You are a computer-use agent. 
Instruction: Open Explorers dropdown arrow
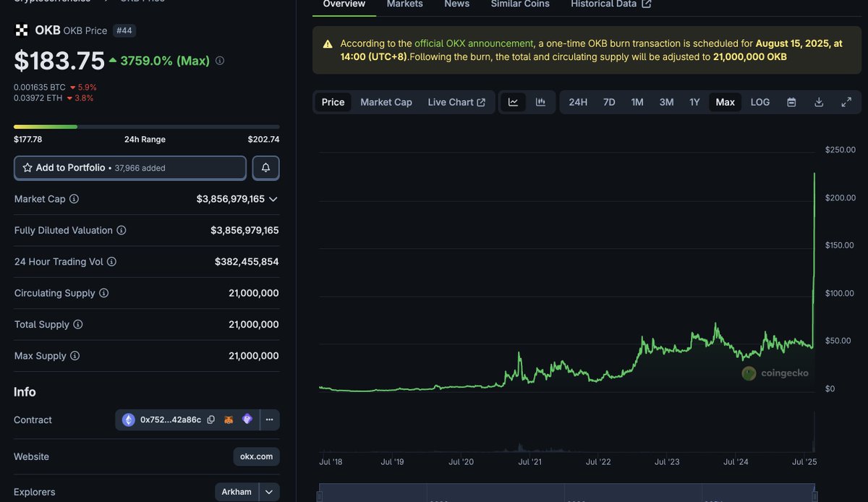(x=269, y=492)
